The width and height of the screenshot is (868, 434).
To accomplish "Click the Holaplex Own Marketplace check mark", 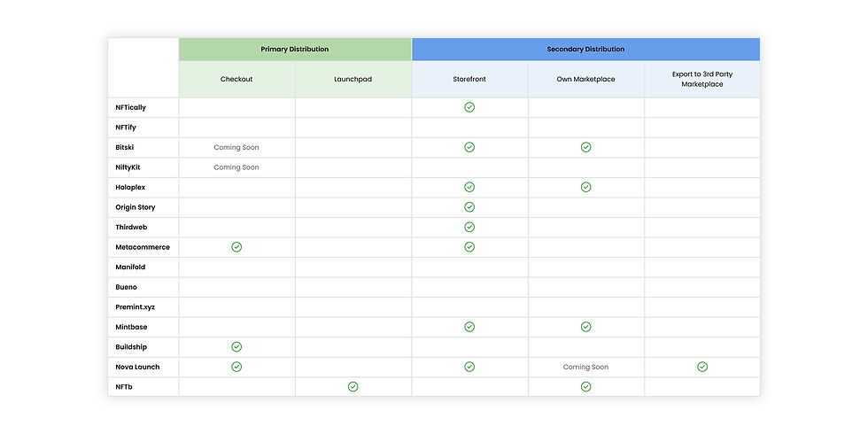I will coord(585,187).
